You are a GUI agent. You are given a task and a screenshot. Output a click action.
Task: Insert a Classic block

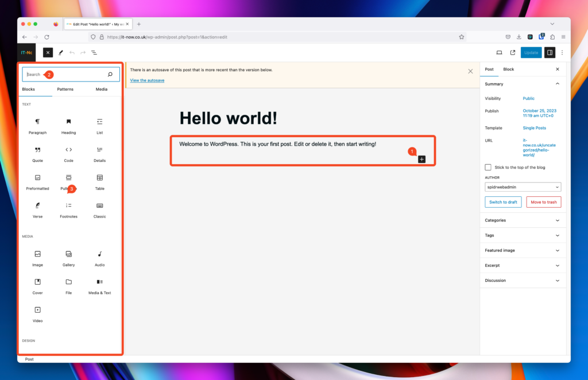click(100, 210)
